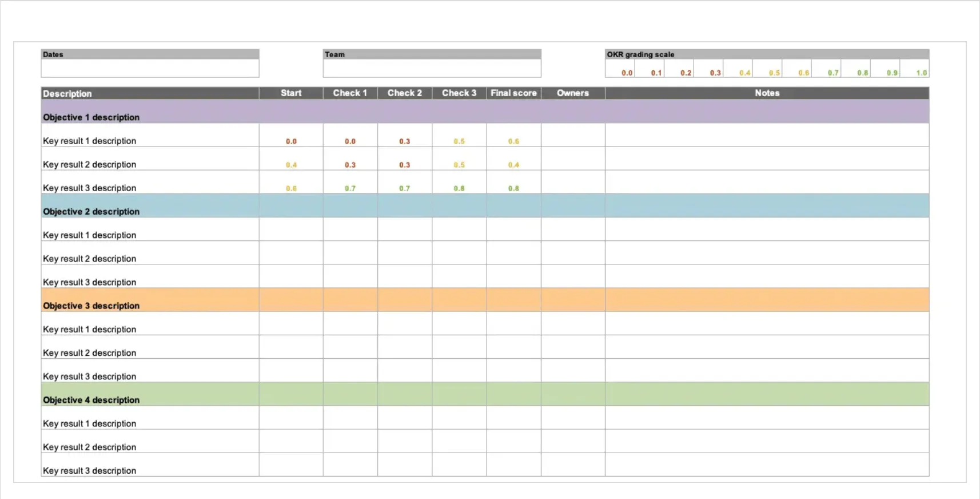Click Final score 0.4 of Objective 1 Key result 2

pyautogui.click(x=513, y=165)
